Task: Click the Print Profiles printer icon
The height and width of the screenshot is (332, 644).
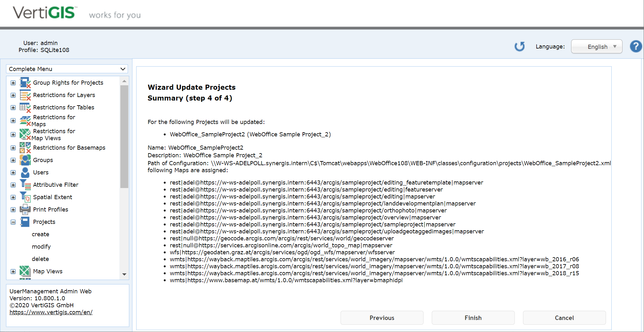Action: [25, 209]
